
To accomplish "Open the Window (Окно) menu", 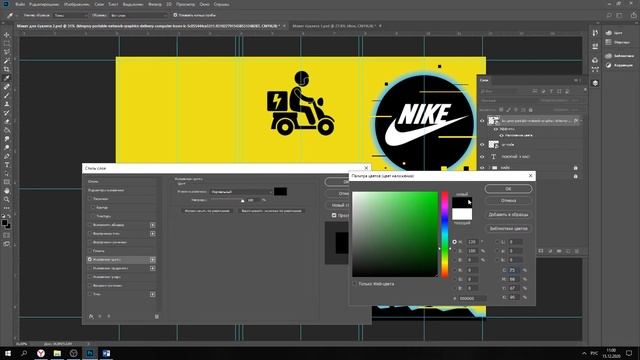I will click(204, 4).
